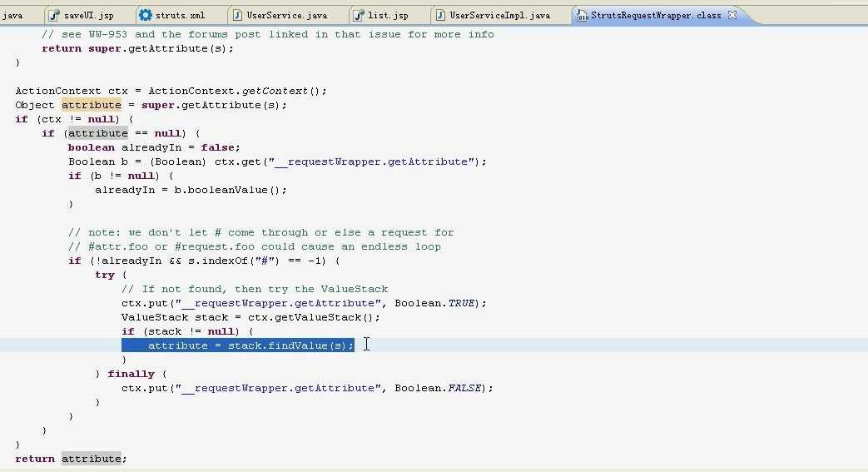Click the 'finally' keyword

click(x=131, y=374)
